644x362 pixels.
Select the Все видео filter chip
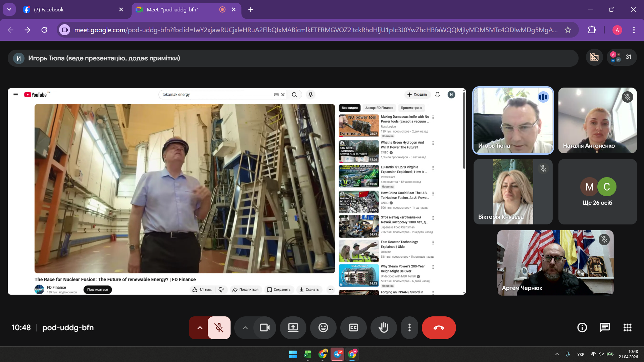pos(349,108)
